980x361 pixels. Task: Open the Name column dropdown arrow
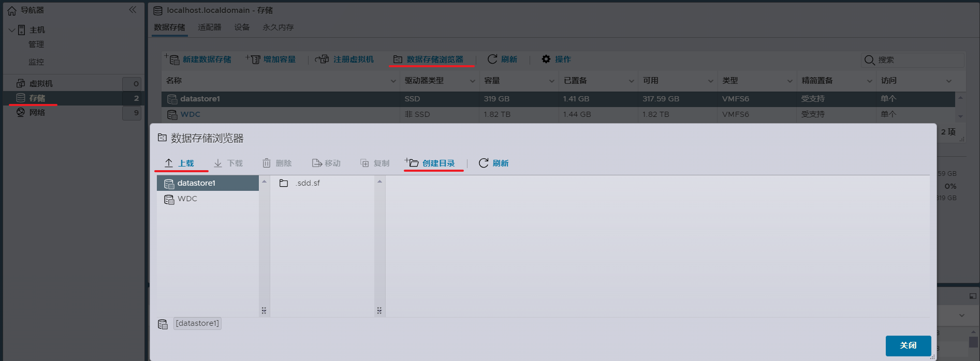pyautogui.click(x=393, y=81)
